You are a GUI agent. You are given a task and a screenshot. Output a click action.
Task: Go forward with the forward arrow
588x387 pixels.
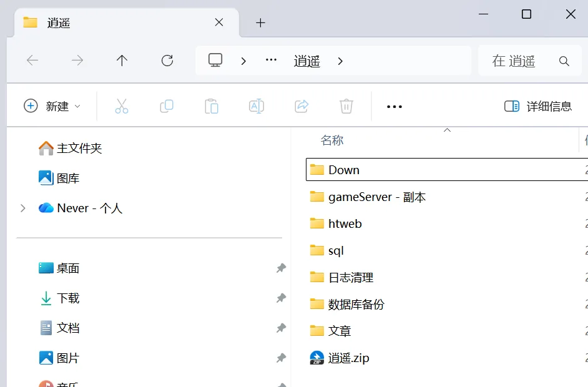pyautogui.click(x=77, y=61)
